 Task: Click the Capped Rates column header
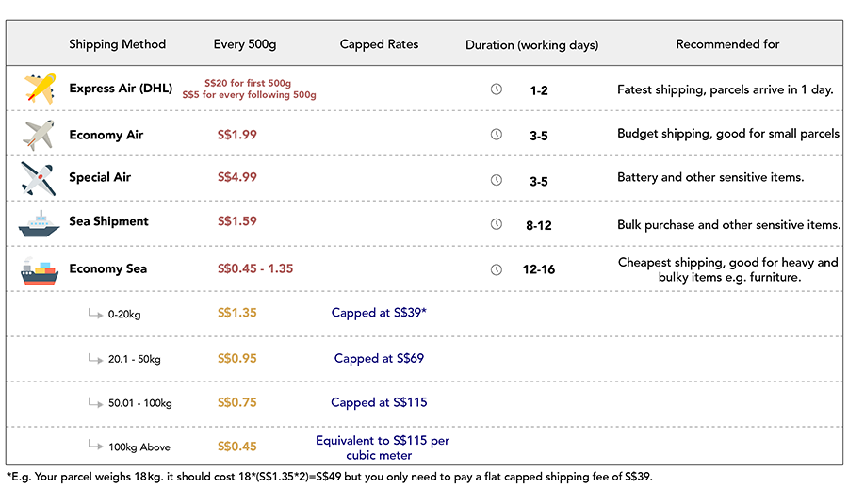click(x=379, y=44)
